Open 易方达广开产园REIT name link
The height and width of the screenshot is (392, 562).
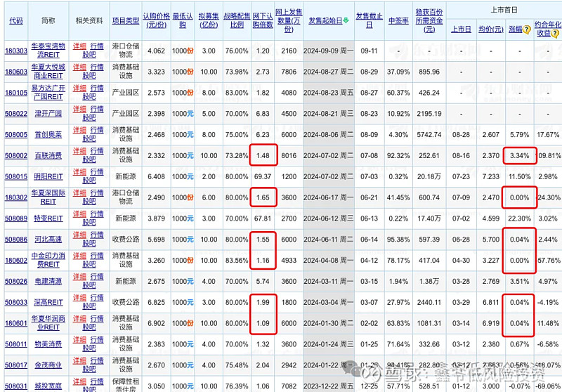(x=48, y=93)
